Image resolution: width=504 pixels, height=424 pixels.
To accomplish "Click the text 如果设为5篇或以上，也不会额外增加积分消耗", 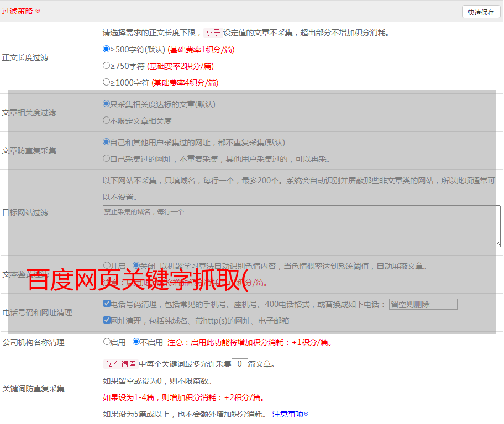I will (185, 415).
